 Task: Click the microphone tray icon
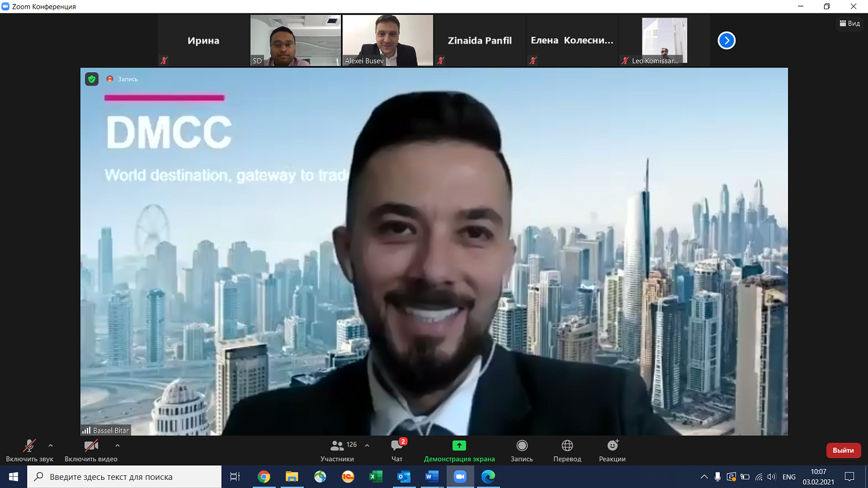tap(718, 477)
